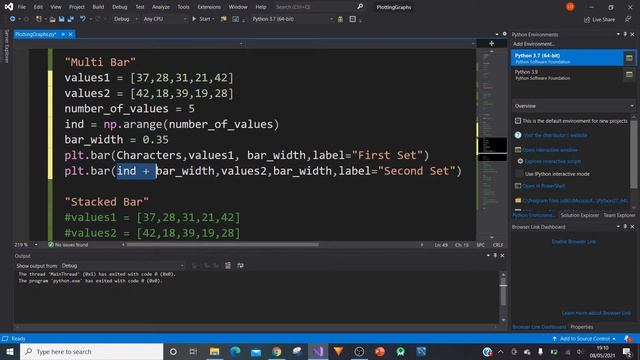The height and width of the screenshot is (360, 640).
Task: Open the Extensions menu
Action: (209, 7)
